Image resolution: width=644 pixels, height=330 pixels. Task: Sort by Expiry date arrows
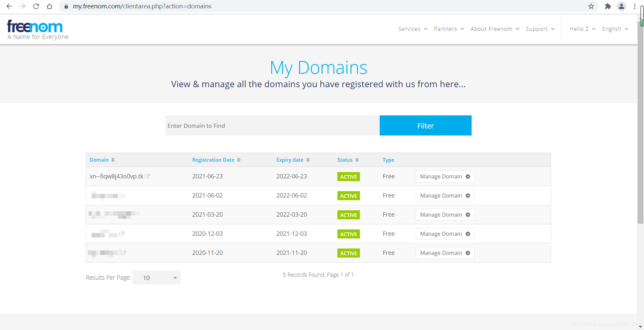[x=308, y=160]
